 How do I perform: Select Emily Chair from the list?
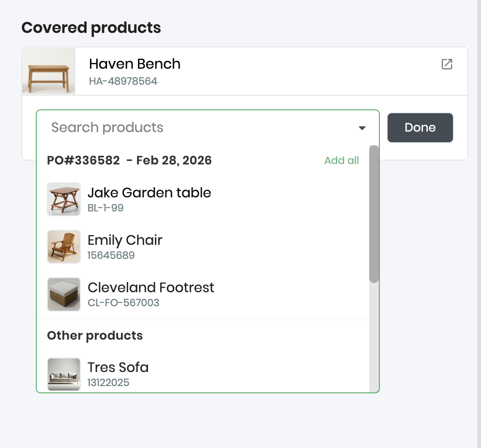click(125, 240)
